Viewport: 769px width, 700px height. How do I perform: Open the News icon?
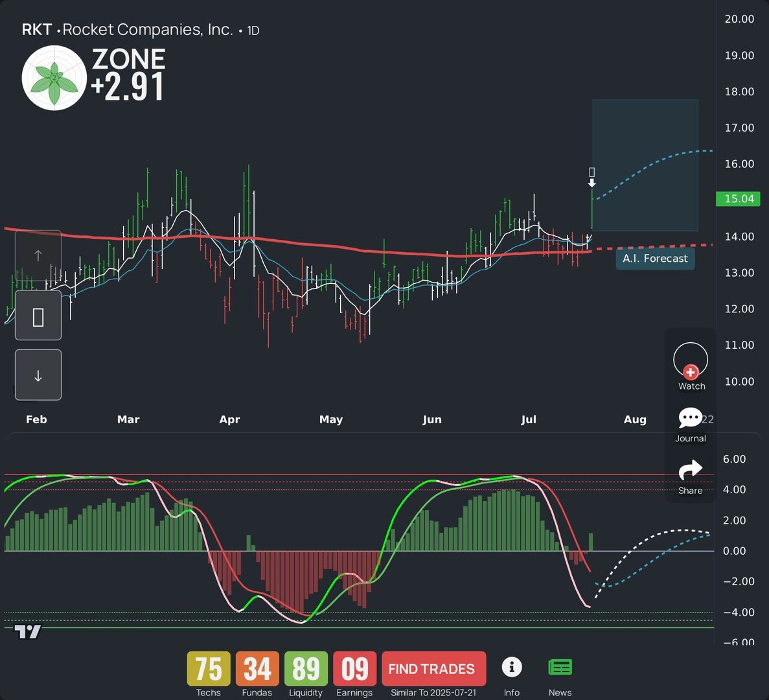point(560,667)
